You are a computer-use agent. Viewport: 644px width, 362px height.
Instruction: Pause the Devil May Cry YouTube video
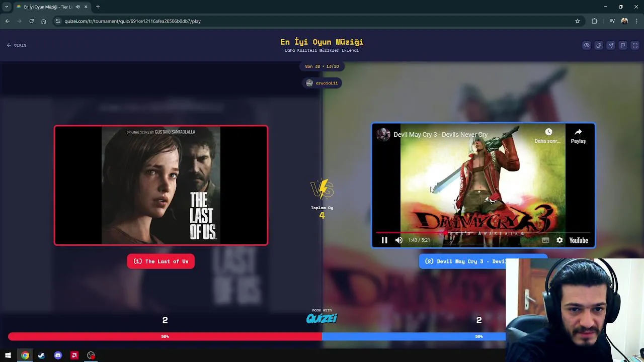pyautogui.click(x=384, y=240)
